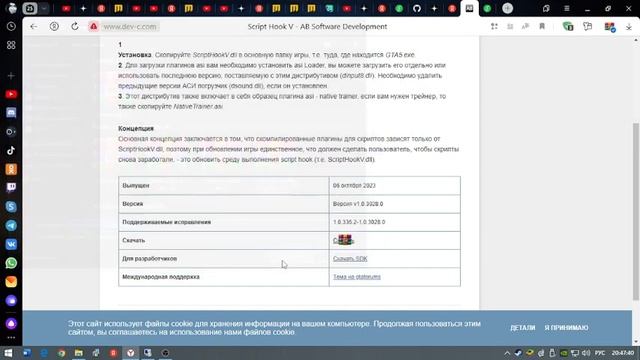The width and height of the screenshot is (640, 360).
Task: Open Chrome from the taskbar
Action: [61, 353]
